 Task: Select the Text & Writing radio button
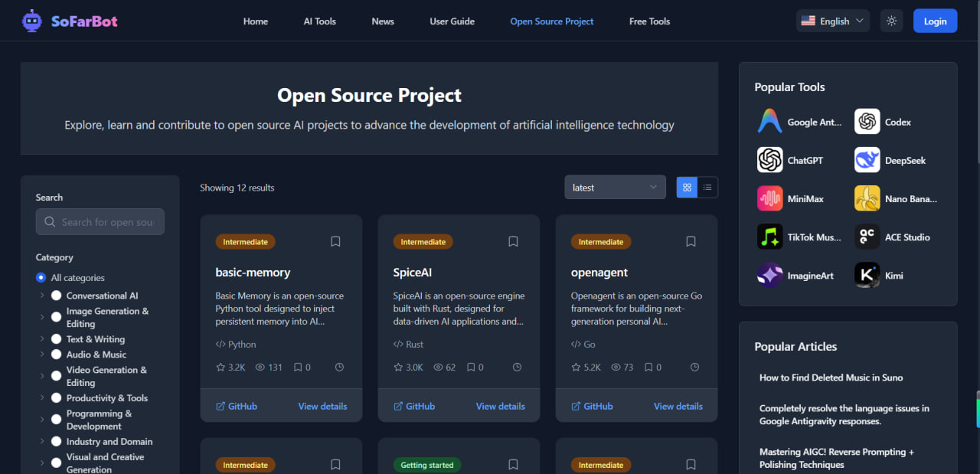click(56, 338)
